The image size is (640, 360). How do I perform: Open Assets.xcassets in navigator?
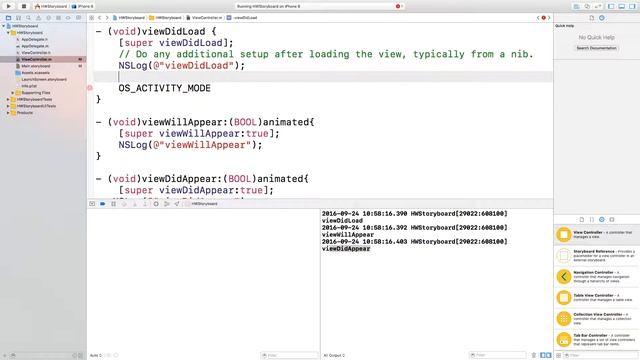click(35, 73)
